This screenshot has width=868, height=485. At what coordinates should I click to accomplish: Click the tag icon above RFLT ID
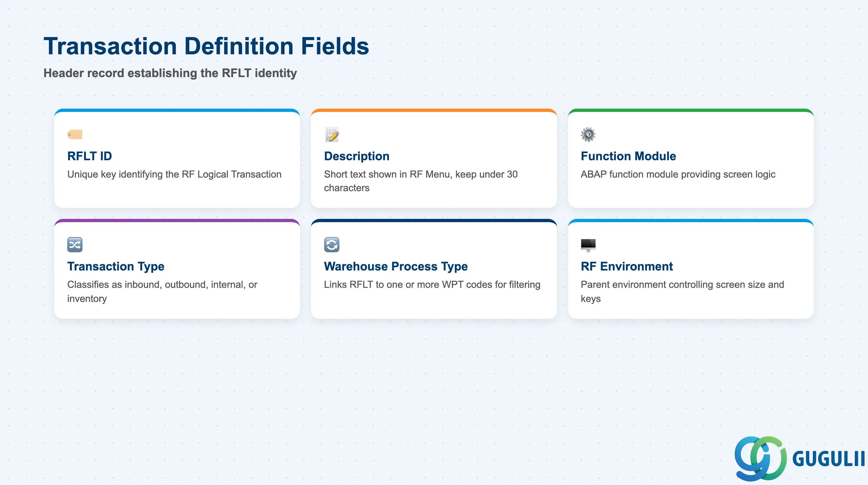75,135
